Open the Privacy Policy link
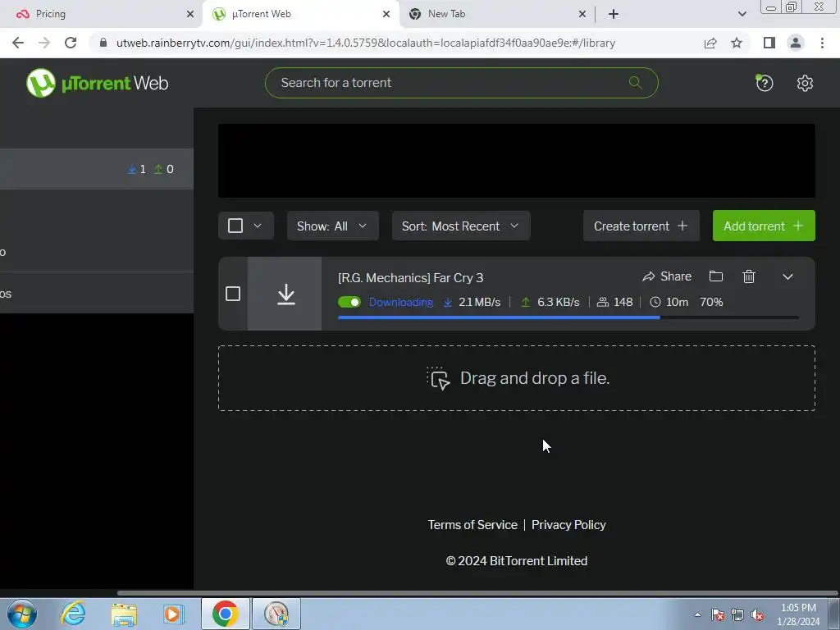Viewport: 840px width, 630px height. pyautogui.click(x=568, y=525)
